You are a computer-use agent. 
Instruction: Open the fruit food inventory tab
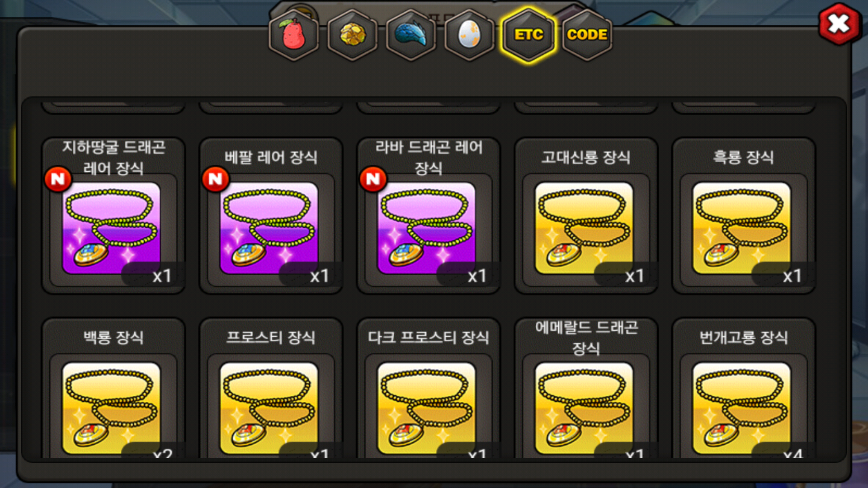(294, 35)
